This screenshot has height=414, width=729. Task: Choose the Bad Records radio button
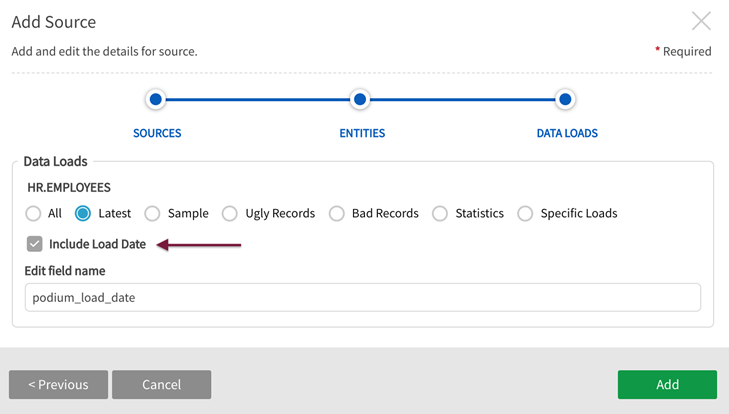337,213
